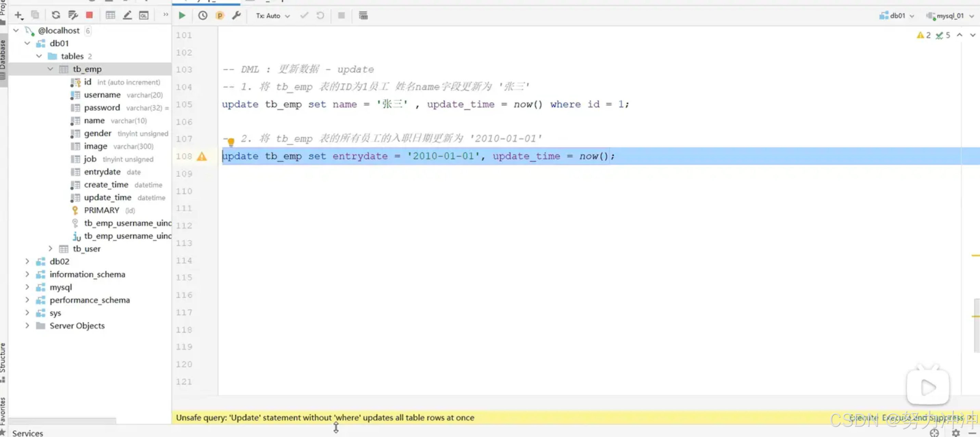Viewport: 980px width, 437px height.
Task: Collapse the tb_emp table node
Action: (x=50, y=69)
